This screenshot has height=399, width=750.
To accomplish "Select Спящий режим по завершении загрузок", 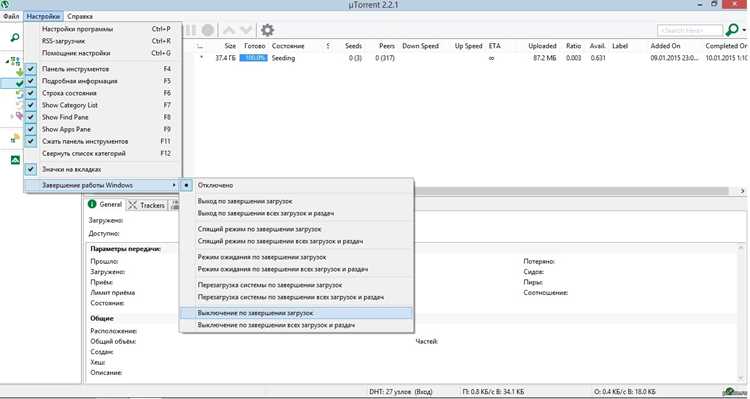I will click(x=296, y=229).
